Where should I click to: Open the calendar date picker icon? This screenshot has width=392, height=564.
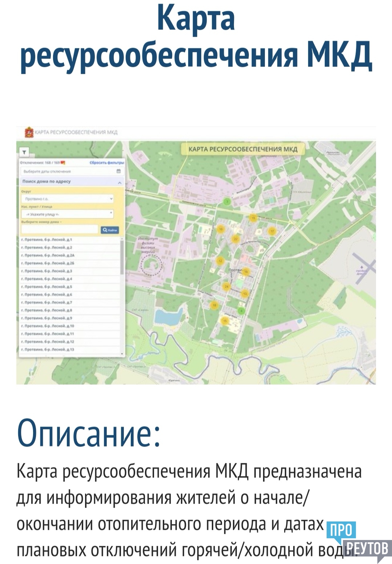[x=118, y=171]
